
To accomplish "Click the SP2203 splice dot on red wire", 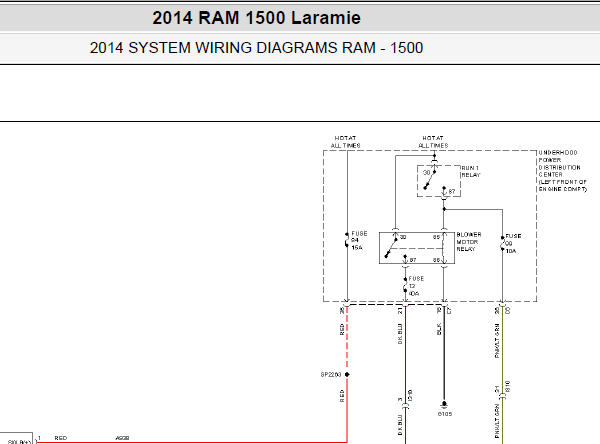I will (347, 374).
